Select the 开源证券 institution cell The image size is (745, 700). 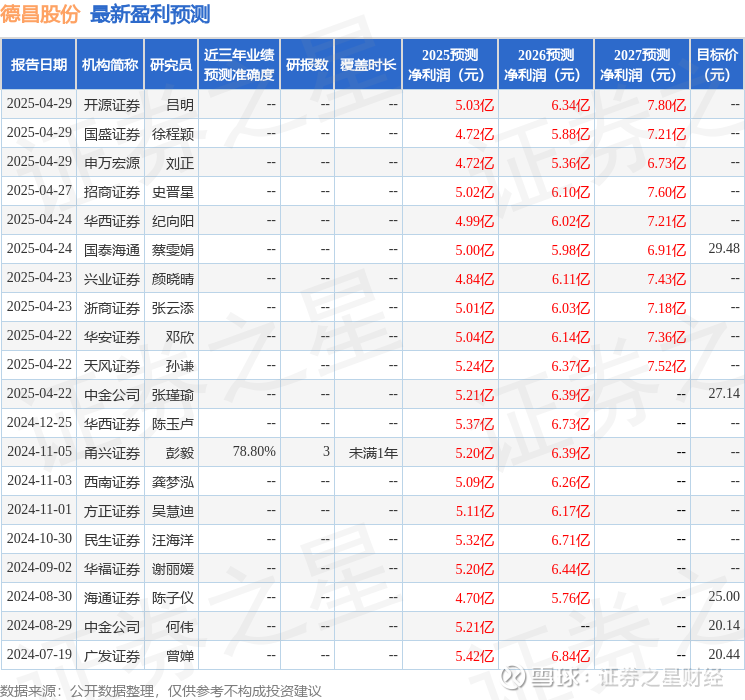(112, 105)
